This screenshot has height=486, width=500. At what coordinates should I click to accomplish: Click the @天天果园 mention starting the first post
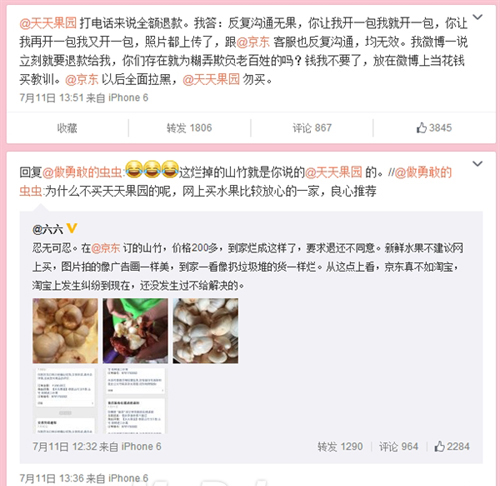pos(48,23)
